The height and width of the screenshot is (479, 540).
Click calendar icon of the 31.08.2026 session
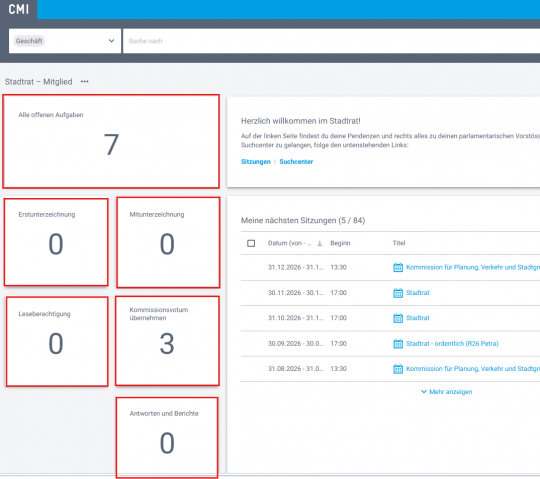(398, 369)
